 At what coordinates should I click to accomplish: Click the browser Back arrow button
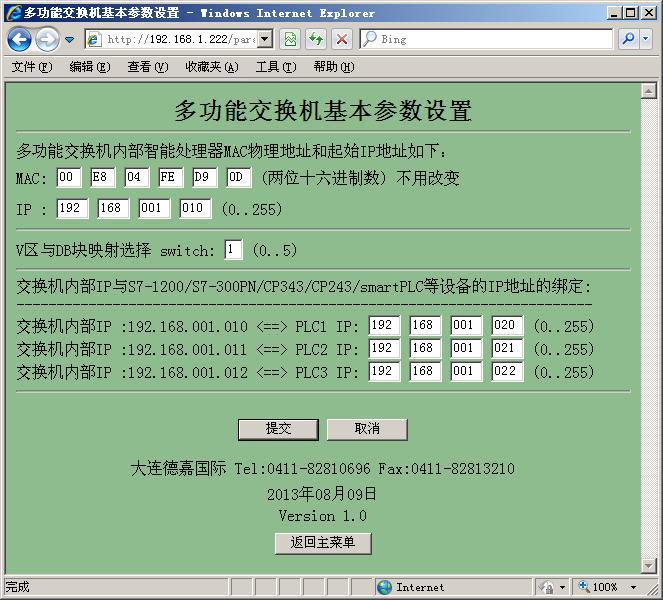pos(19,40)
